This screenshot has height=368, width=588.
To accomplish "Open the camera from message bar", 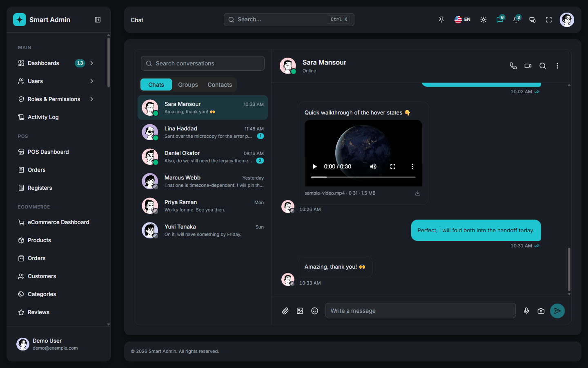I will (x=541, y=311).
